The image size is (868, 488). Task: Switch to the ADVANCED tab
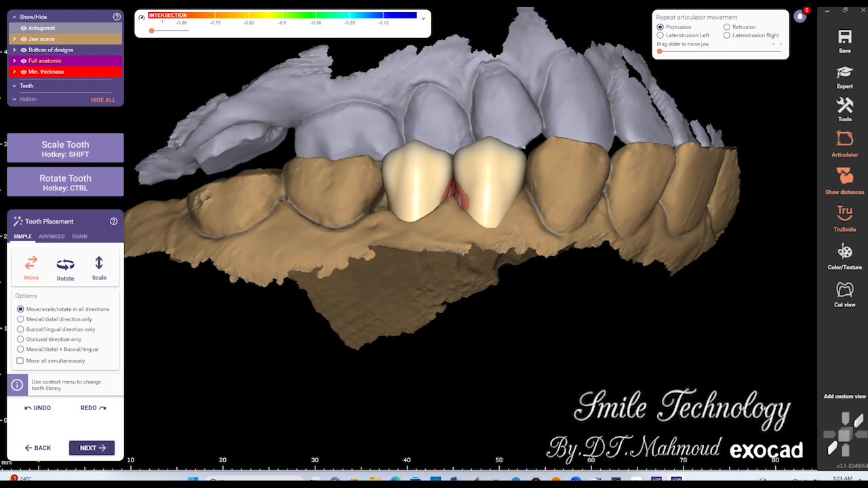(52, 237)
